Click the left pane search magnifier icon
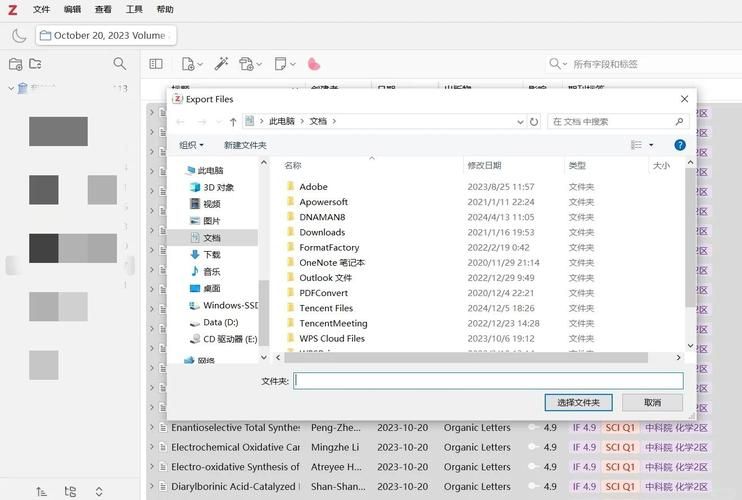 pos(120,63)
